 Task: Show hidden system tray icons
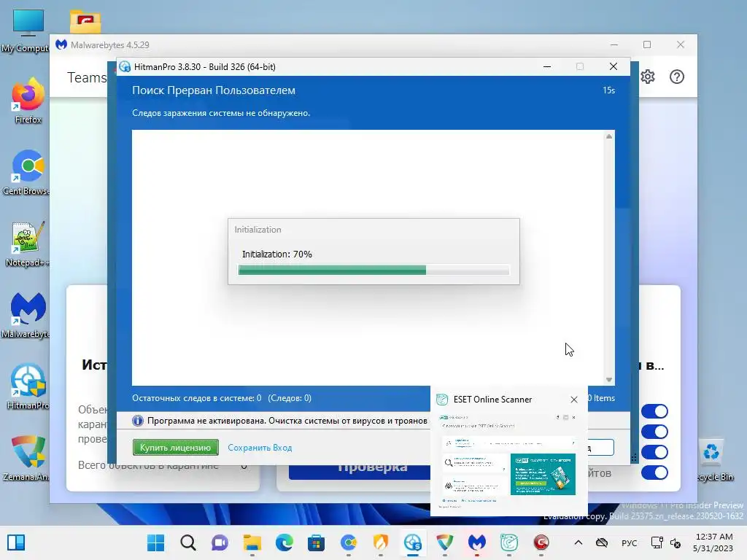[578, 542]
